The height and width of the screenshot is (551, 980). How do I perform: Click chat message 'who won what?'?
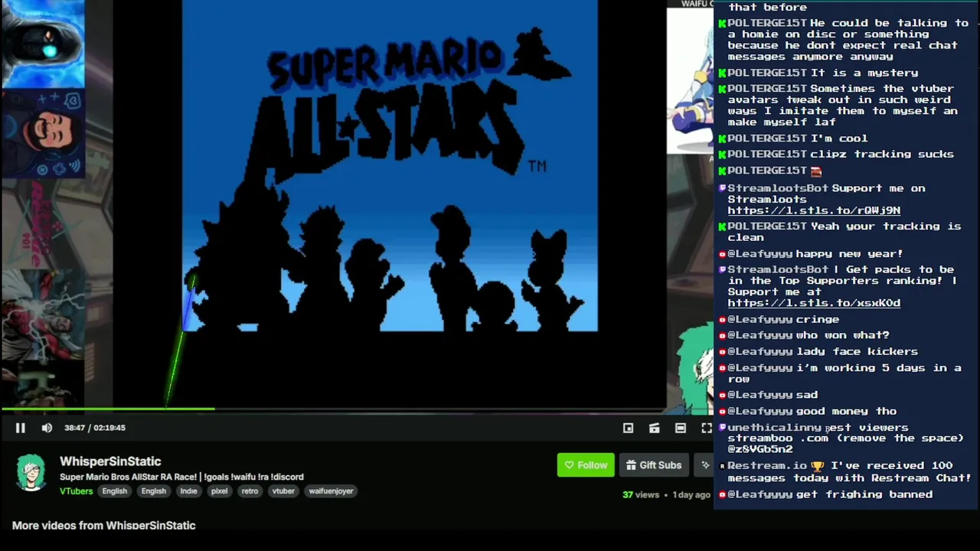(x=843, y=335)
